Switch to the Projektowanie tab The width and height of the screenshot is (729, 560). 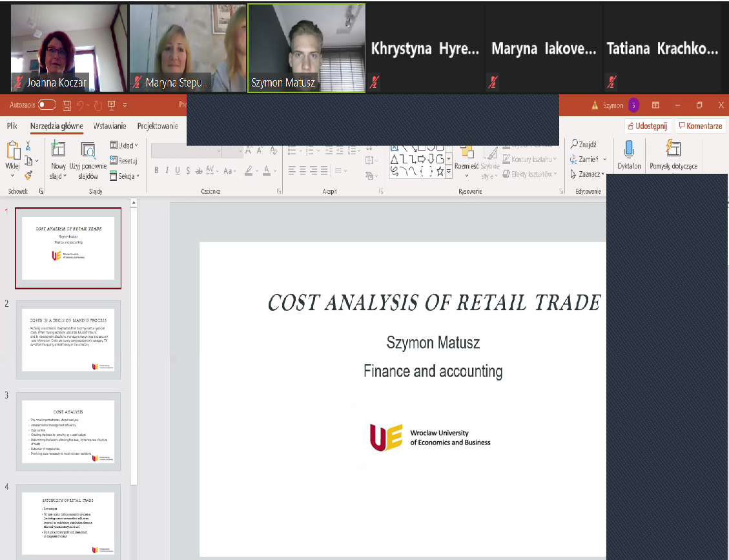click(158, 126)
